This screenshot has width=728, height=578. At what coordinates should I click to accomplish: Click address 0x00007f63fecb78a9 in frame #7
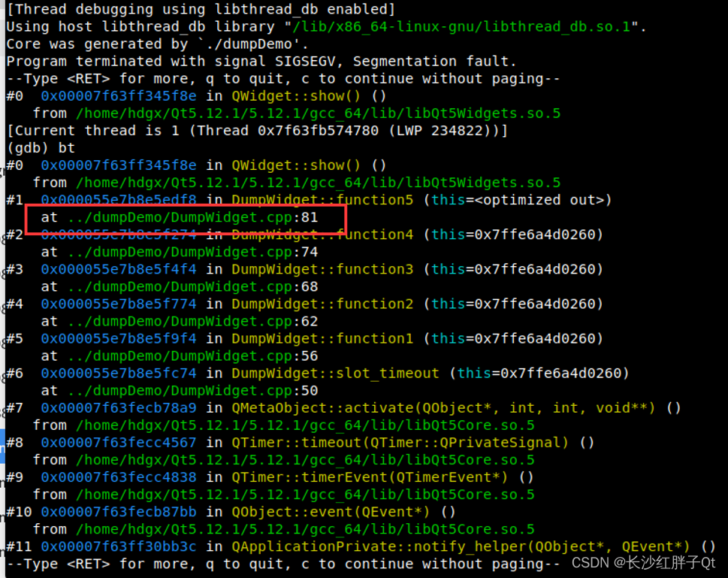coord(119,408)
